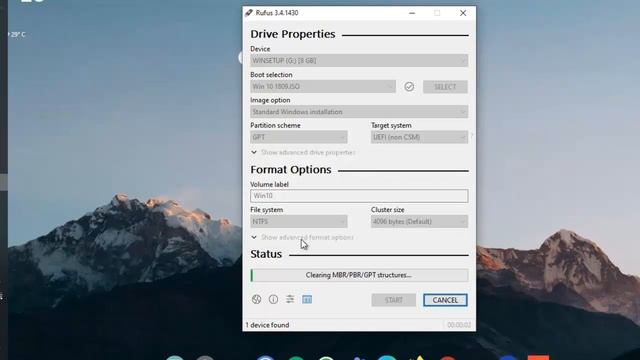
Task: Show the log with the blue log icon
Action: click(x=307, y=300)
